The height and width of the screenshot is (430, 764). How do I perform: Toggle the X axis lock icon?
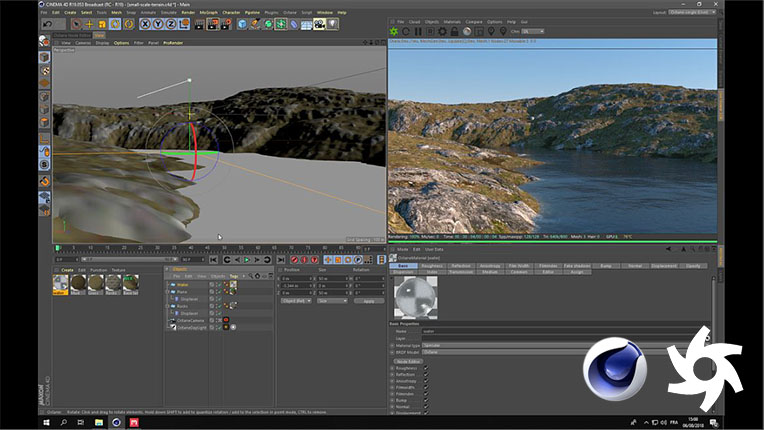pos(147,23)
